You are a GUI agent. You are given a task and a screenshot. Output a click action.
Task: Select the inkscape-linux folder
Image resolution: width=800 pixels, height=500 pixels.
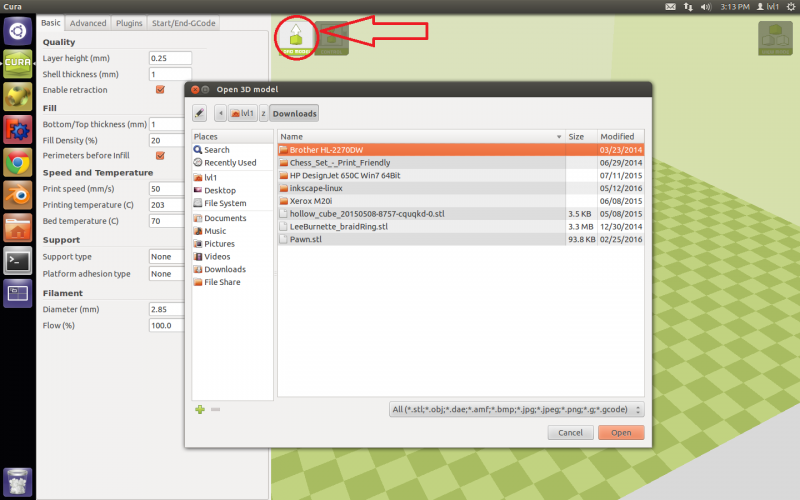461,188
